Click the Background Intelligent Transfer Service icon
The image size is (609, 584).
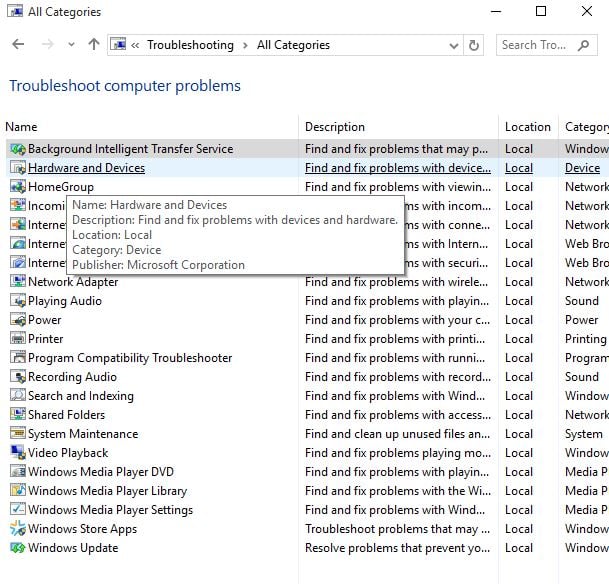pyautogui.click(x=18, y=149)
